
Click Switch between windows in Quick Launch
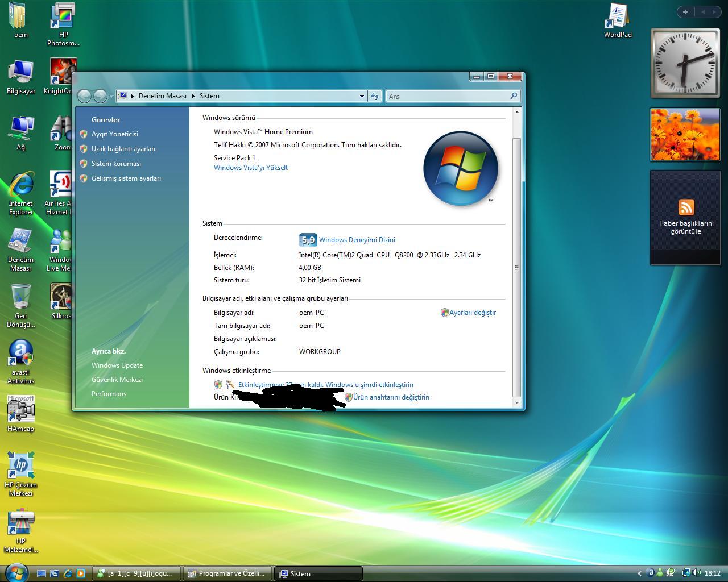click(55, 573)
